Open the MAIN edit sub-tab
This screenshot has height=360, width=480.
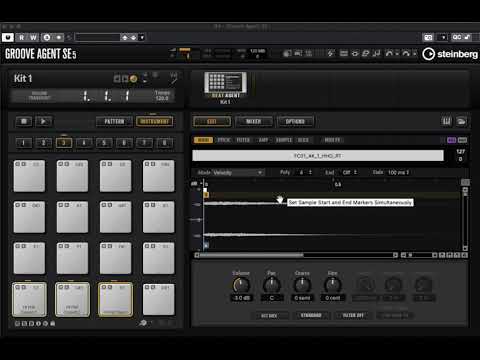click(203, 140)
